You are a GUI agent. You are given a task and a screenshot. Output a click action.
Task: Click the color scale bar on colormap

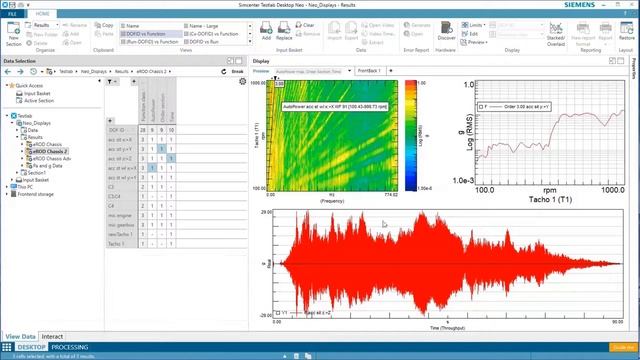pos(411,136)
